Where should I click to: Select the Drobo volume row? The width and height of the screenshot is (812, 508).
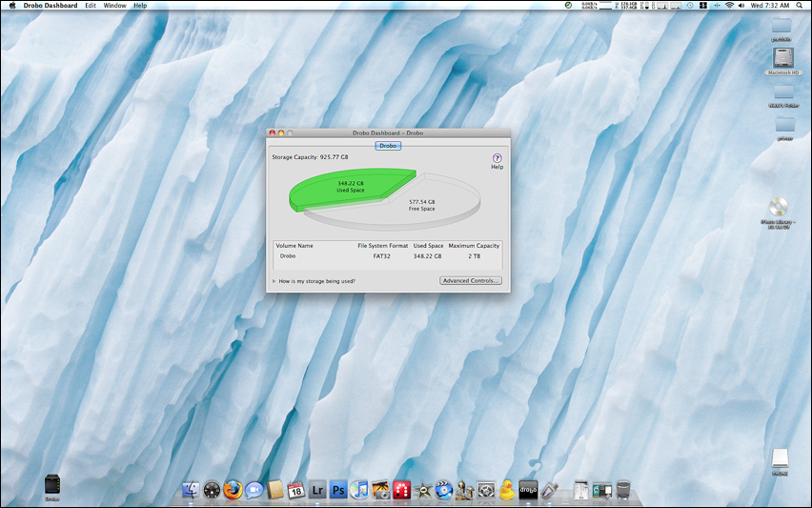[x=387, y=255]
